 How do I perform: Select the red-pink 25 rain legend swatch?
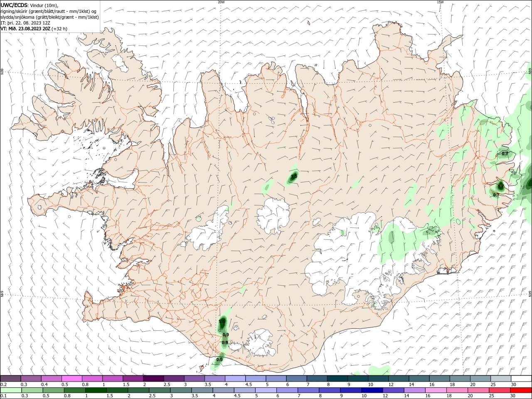tap(500, 390)
